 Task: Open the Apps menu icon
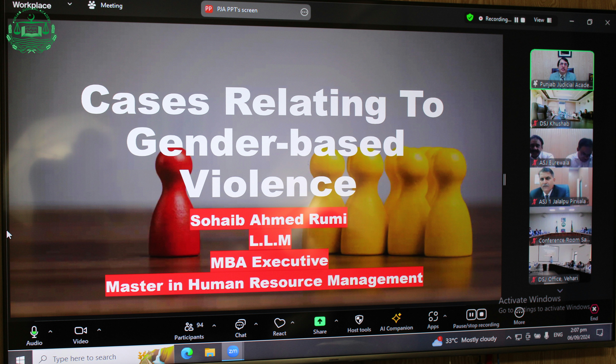pyautogui.click(x=433, y=317)
